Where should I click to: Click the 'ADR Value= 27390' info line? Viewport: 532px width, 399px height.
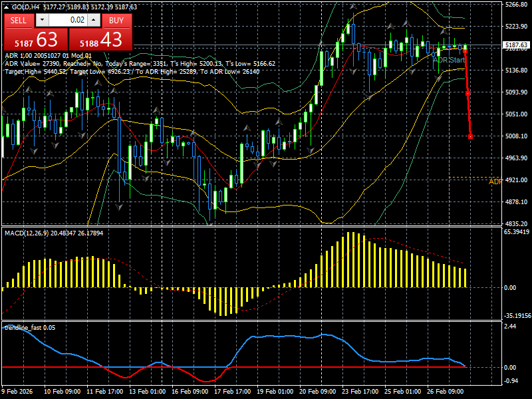coord(140,63)
